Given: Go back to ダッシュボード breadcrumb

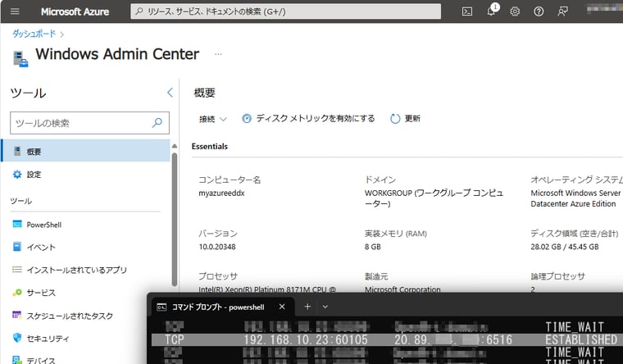Looking at the screenshot, I should pyautogui.click(x=34, y=34).
